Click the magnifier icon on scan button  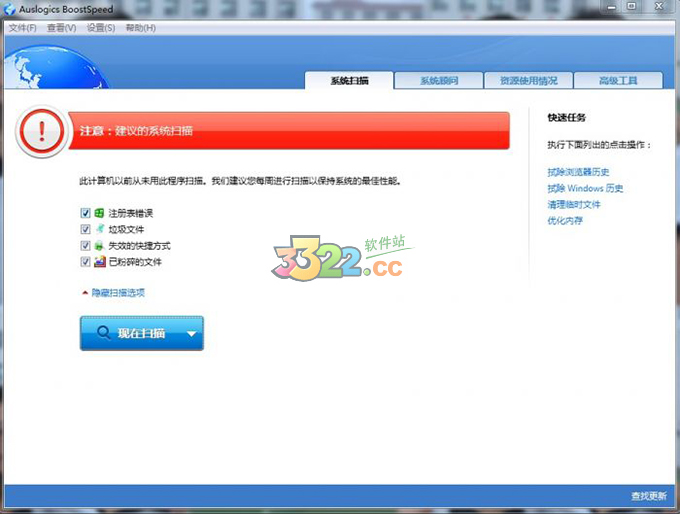pos(104,333)
